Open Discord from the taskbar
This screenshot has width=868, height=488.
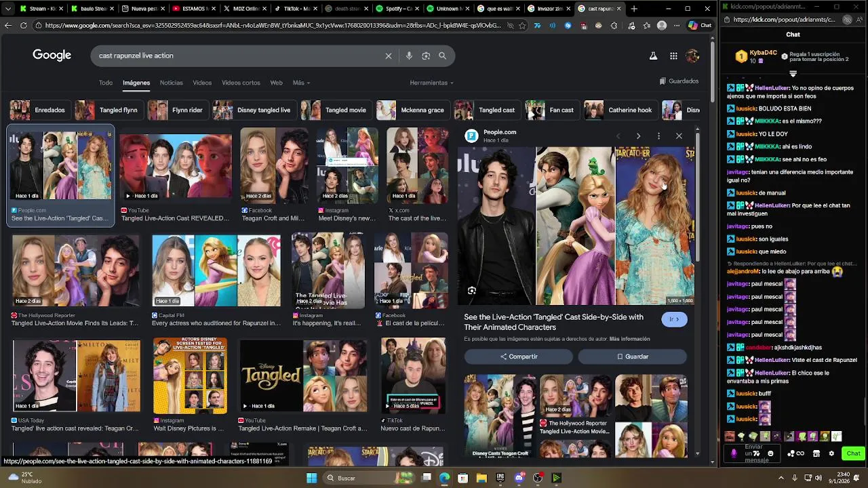click(519, 478)
